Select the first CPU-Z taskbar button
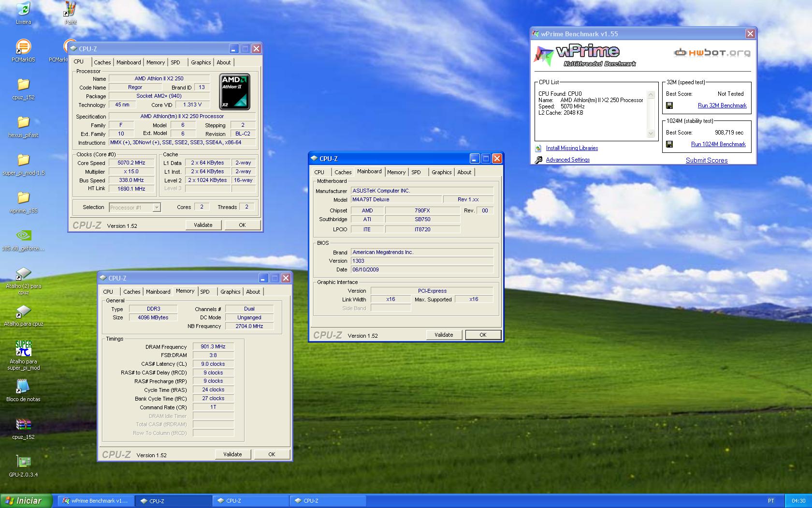This screenshot has width=812, height=508. click(173, 501)
